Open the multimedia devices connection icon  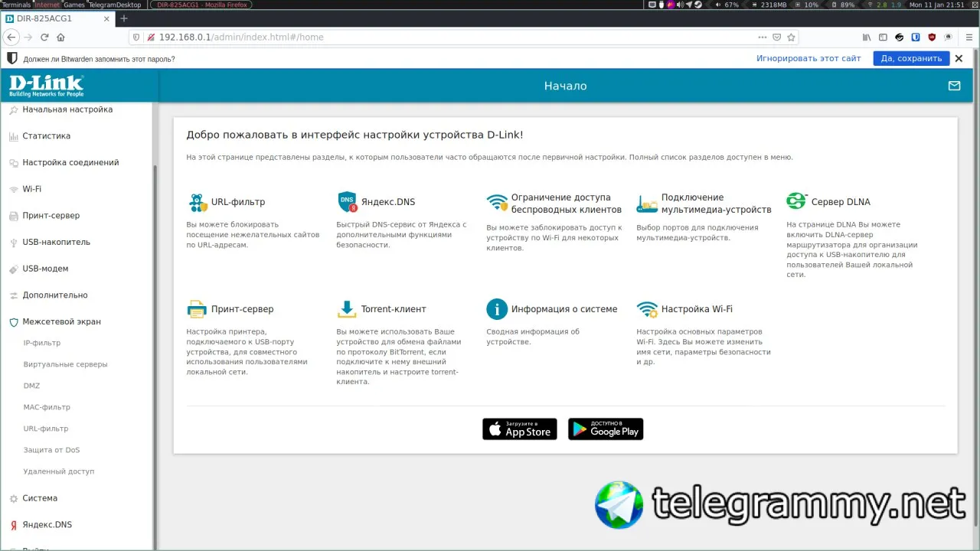tap(648, 204)
